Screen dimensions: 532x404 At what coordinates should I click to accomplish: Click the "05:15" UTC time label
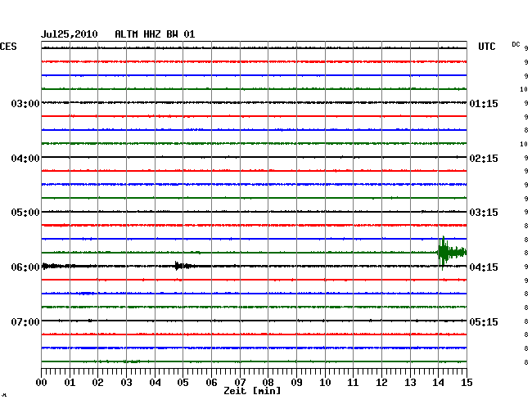pos(484,321)
